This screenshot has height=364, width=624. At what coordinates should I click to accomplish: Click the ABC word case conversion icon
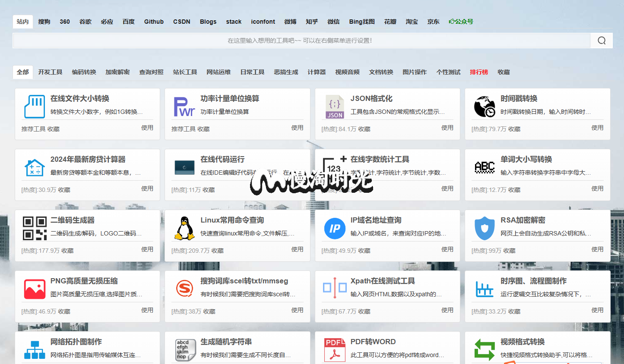[485, 167]
